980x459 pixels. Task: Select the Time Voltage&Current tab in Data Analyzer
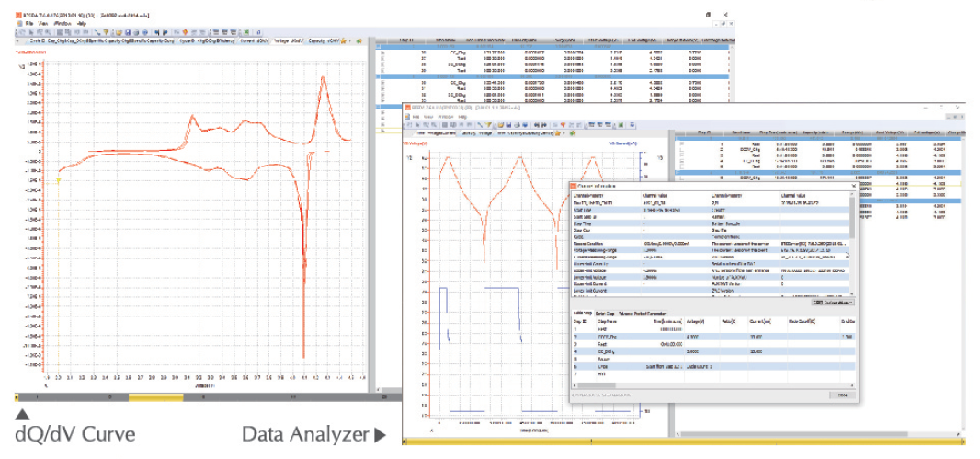point(437,133)
